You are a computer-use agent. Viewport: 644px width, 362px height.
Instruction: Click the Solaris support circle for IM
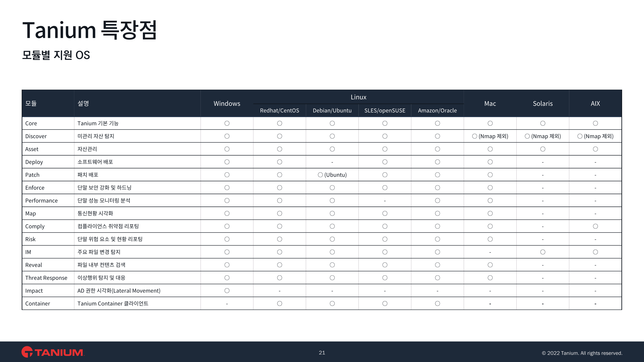pyautogui.click(x=542, y=252)
